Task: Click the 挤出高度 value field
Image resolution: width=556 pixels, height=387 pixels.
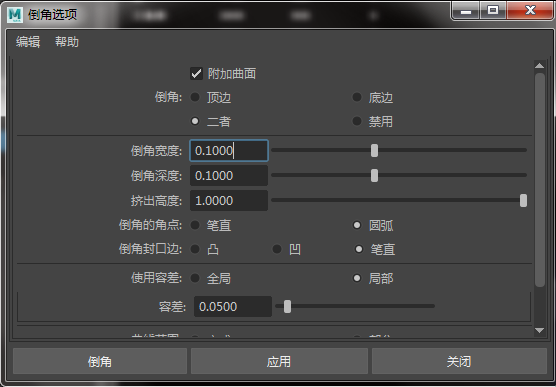Action: pos(229,200)
